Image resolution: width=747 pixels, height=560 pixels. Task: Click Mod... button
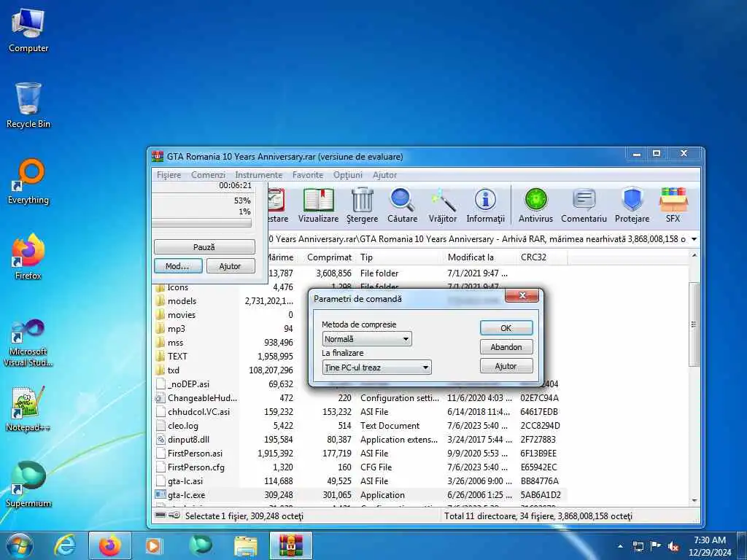point(178,266)
